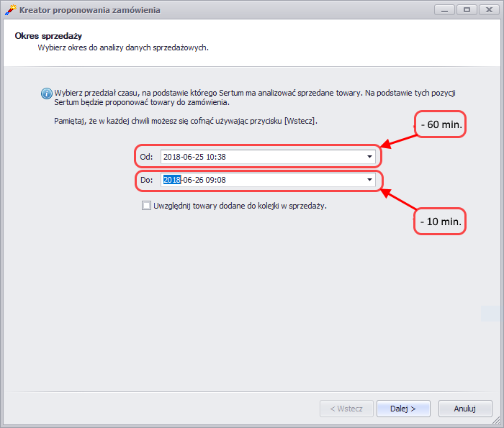Close the wizard with the X button
504x428 pixels.
487,10
